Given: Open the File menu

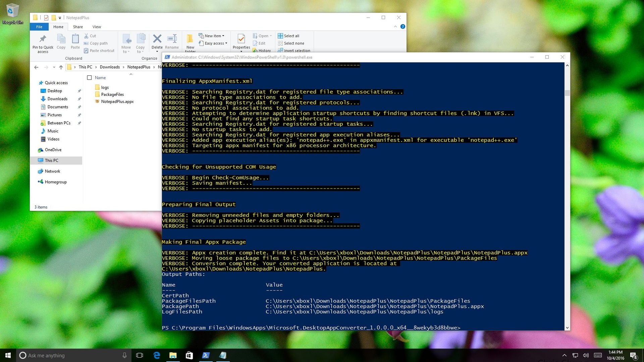Looking at the screenshot, I should [x=39, y=26].
